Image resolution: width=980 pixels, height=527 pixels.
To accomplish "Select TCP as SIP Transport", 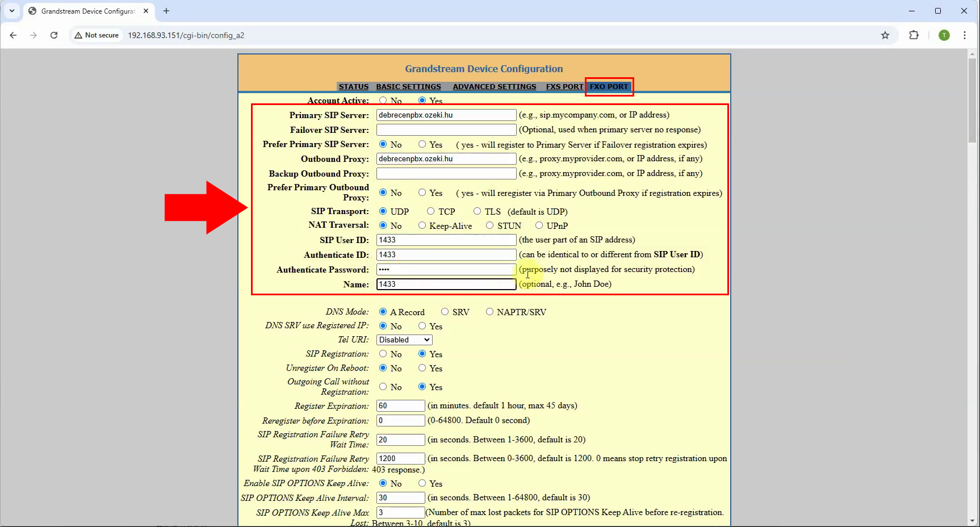I will pos(431,211).
